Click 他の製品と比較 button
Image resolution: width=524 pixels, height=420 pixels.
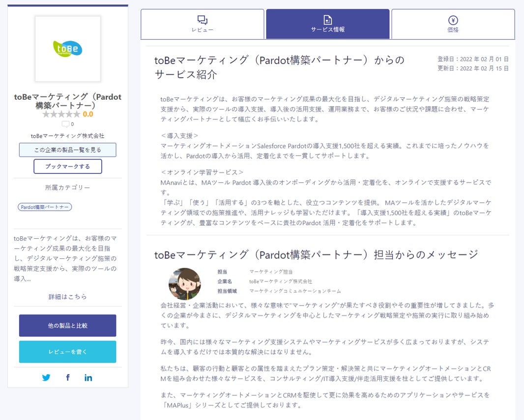click(x=67, y=326)
